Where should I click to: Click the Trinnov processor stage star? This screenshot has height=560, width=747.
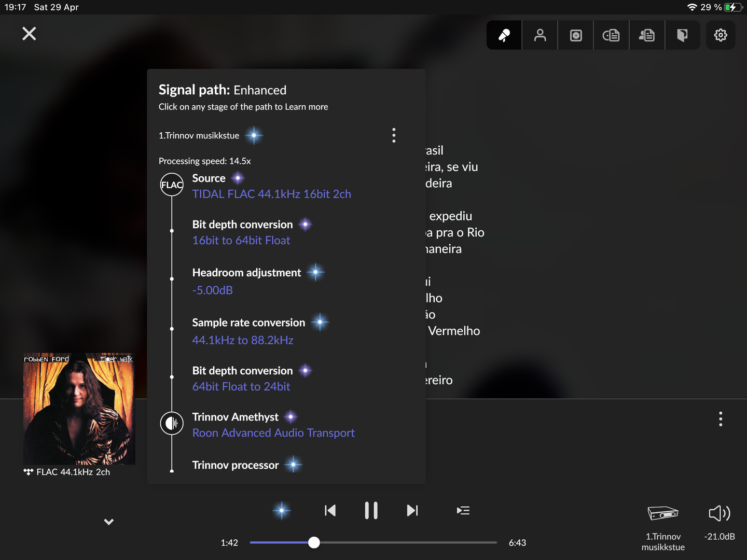[294, 465]
